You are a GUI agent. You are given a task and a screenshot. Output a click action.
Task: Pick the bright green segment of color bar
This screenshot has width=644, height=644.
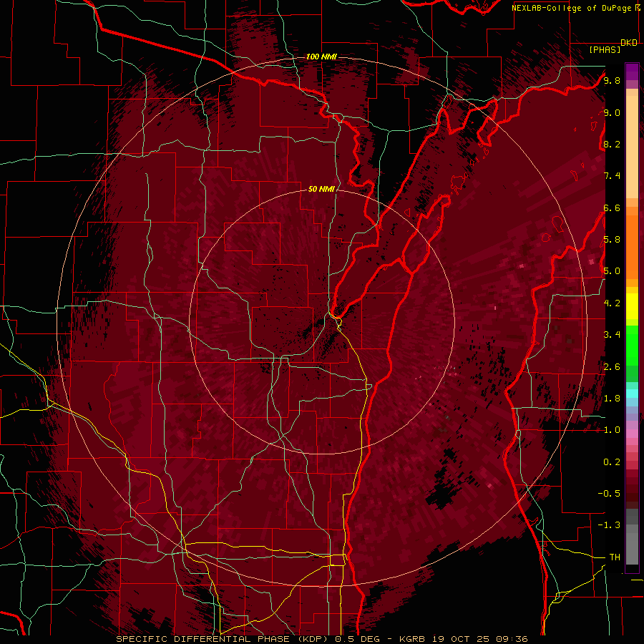click(x=632, y=345)
